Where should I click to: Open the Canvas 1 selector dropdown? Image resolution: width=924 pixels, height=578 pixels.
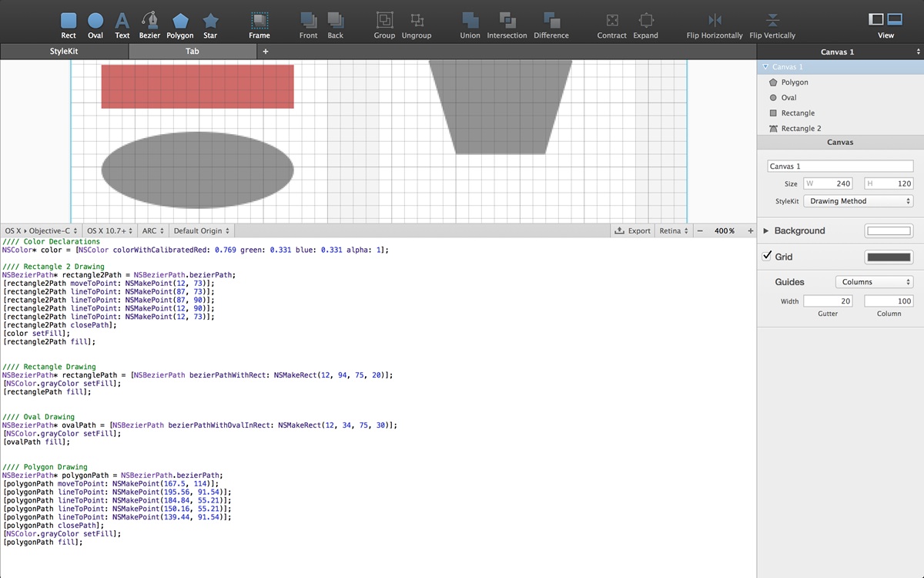tap(840, 52)
